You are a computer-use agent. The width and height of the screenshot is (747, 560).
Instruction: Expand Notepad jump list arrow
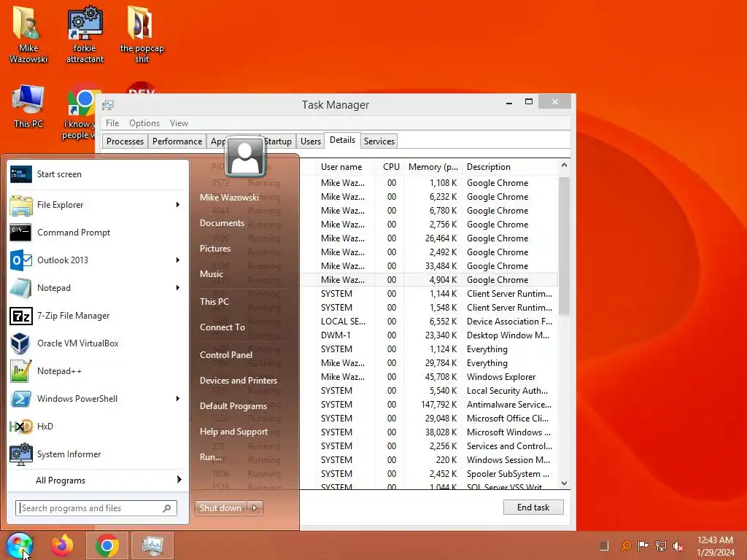[x=178, y=287]
